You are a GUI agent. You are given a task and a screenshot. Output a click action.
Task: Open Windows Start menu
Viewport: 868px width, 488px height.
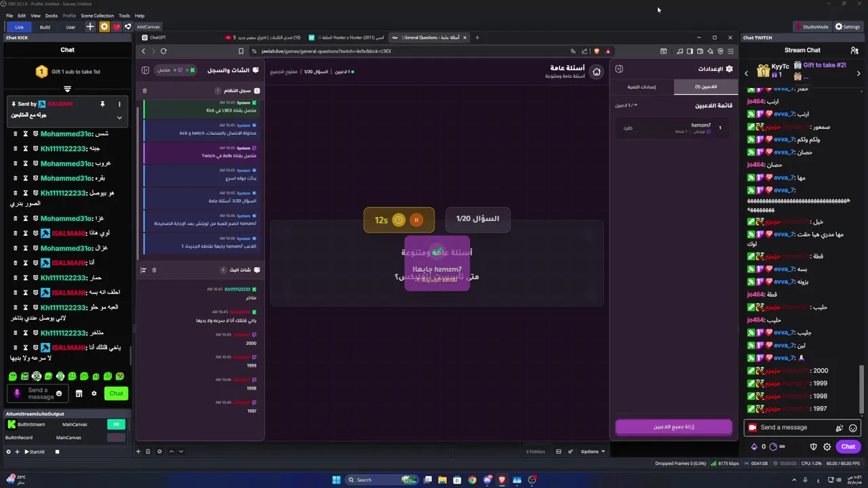point(336,480)
